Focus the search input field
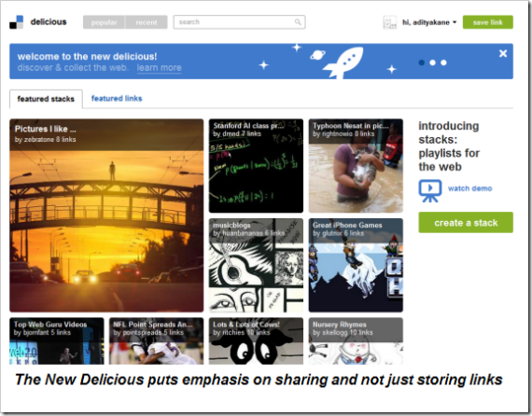This screenshot has width=532, height=416. click(239, 22)
